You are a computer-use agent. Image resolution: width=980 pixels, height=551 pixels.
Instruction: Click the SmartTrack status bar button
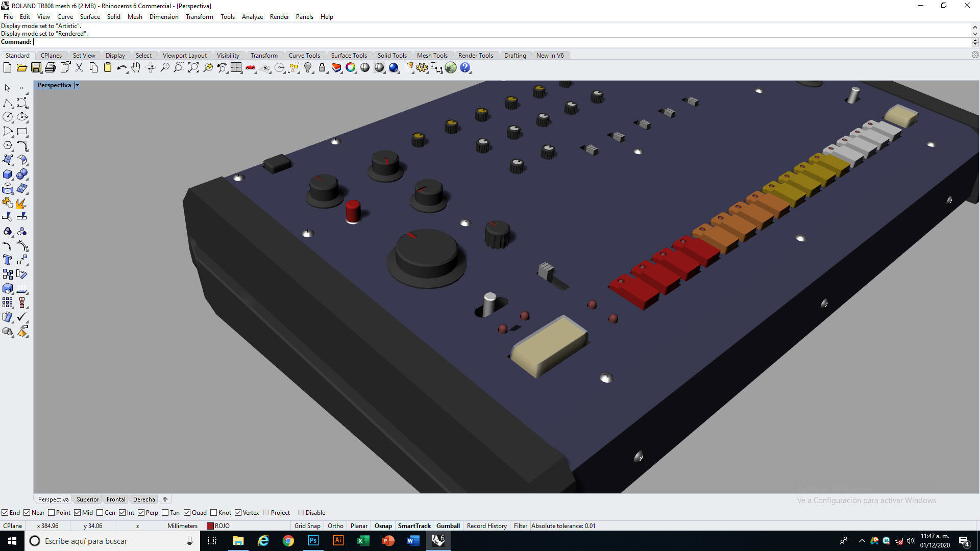pyautogui.click(x=414, y=525)
